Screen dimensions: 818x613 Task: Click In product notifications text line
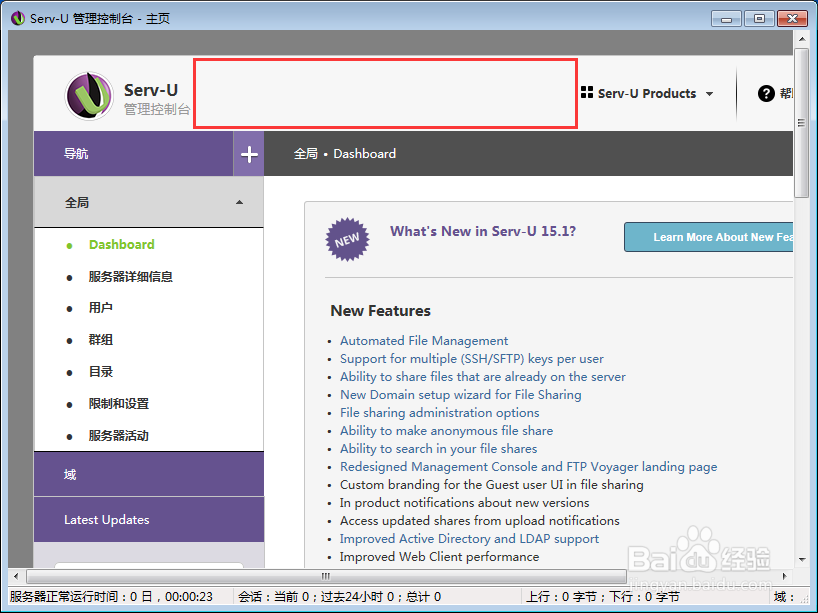(x=464, y=503)
